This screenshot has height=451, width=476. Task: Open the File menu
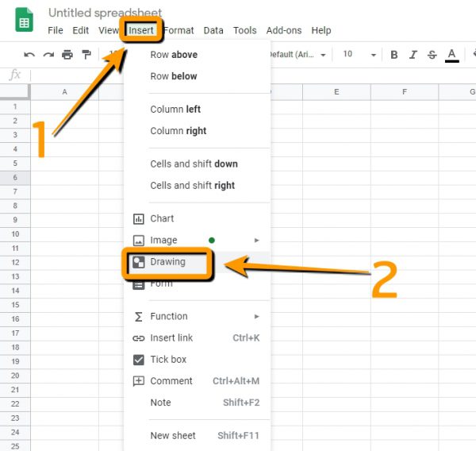pyautogui.click(x=56, y=30)
